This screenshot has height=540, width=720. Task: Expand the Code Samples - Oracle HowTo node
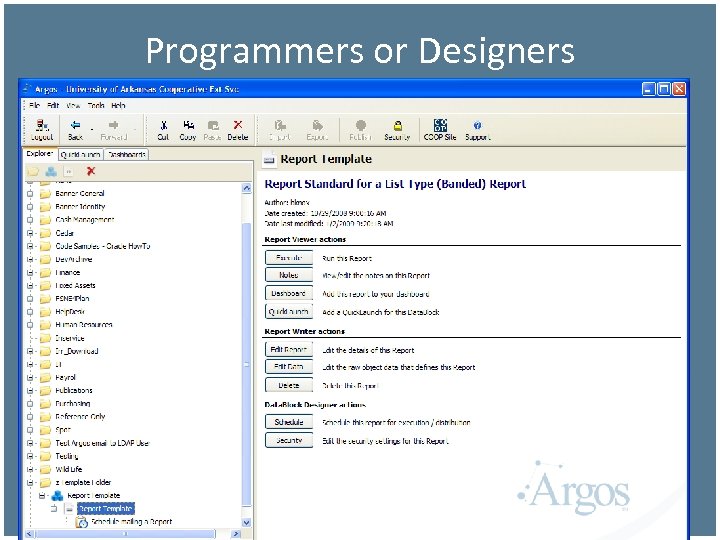point(30,247)
